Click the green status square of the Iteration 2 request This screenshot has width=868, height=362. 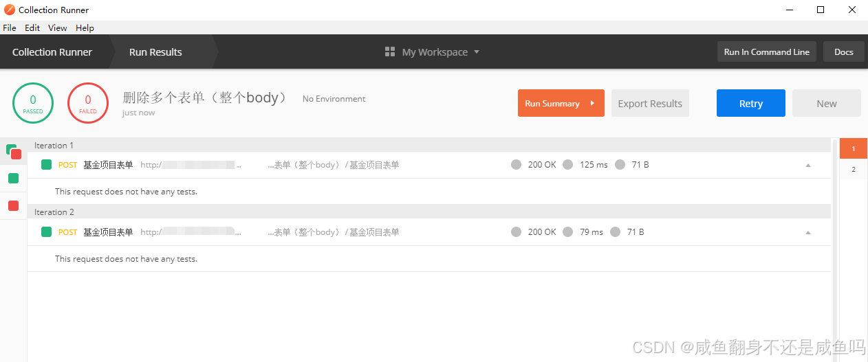tap(46, 232)
